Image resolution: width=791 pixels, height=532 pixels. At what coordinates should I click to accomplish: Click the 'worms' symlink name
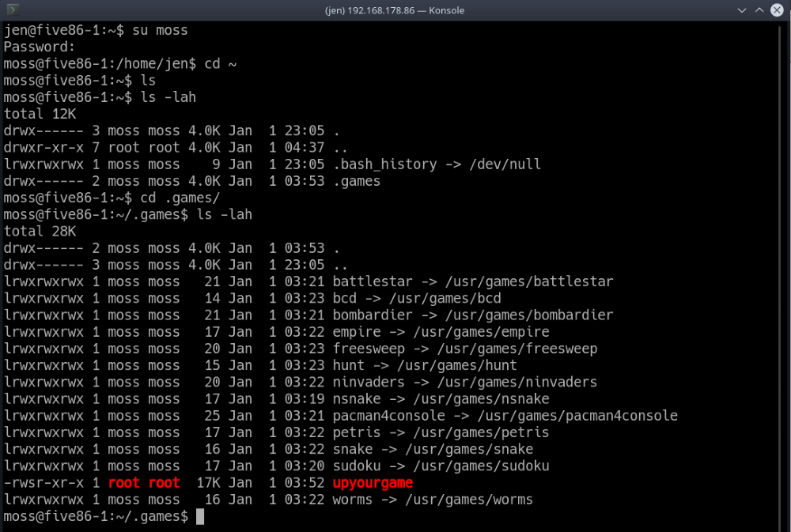point(353,500)
